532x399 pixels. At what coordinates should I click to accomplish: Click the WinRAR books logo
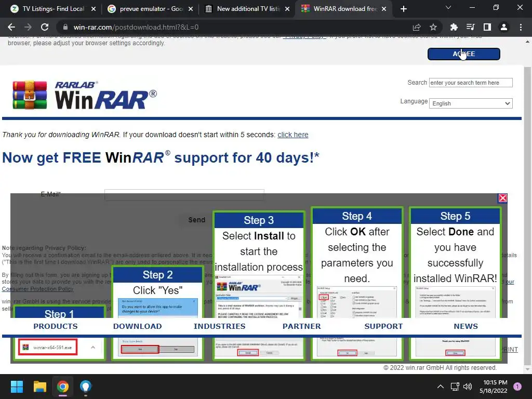[30, 95]
